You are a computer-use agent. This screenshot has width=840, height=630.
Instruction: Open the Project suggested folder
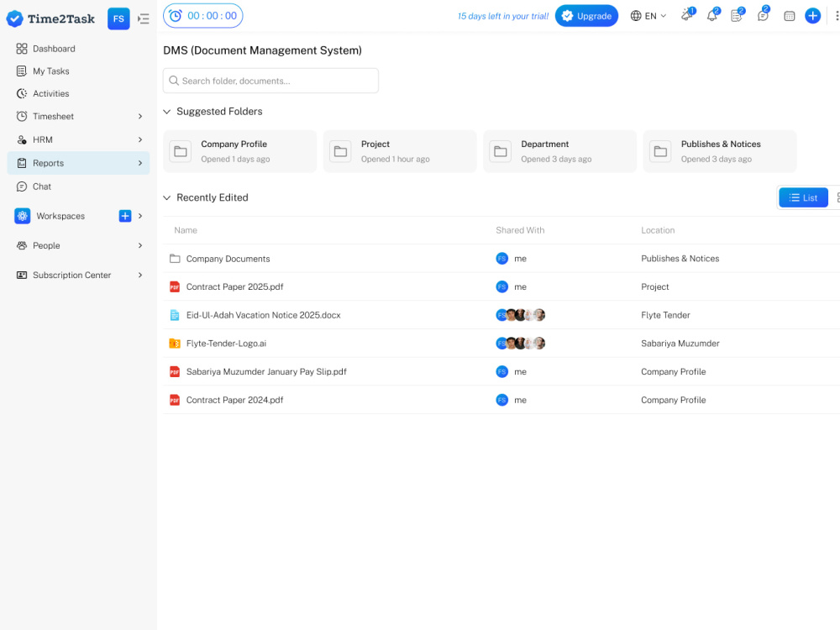click(400, 151)
